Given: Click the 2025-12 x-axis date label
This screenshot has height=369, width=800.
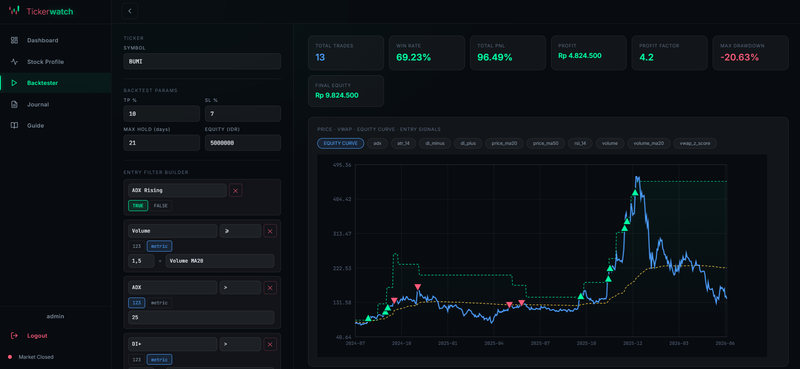Looking at the screenshot, I should click(x=632, y=343).
